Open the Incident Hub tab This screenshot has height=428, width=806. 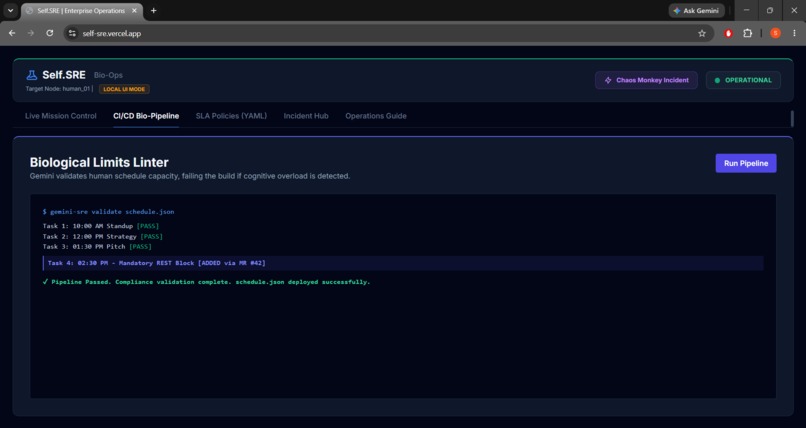306,116
